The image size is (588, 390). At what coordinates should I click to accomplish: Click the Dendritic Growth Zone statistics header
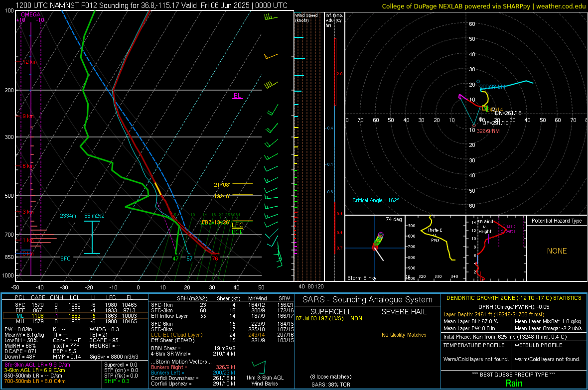point(514,298)
